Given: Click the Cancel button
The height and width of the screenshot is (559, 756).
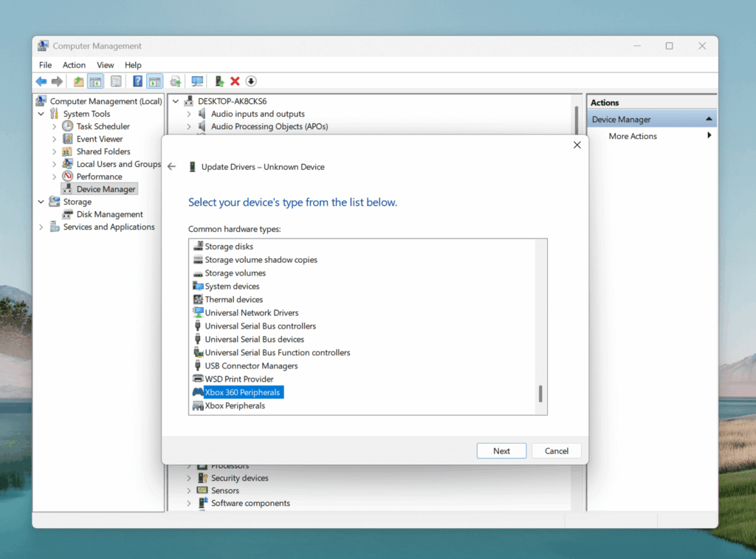Looking at the screenshot, I should click(556, 450).
